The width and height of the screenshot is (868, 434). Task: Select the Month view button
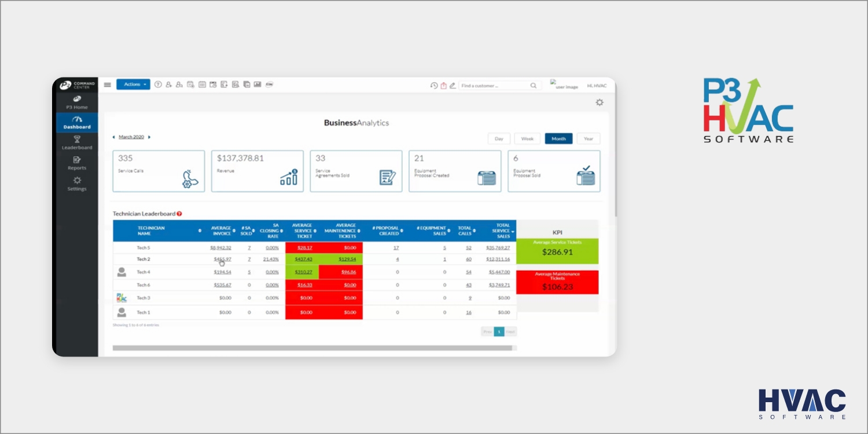(558, 139)
